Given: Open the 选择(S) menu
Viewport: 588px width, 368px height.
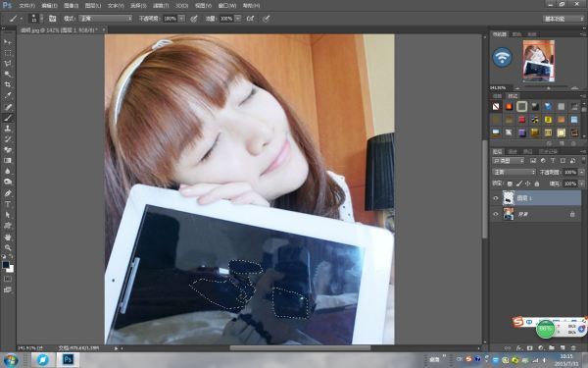Looking at the screenshot, I should (137, 6).
